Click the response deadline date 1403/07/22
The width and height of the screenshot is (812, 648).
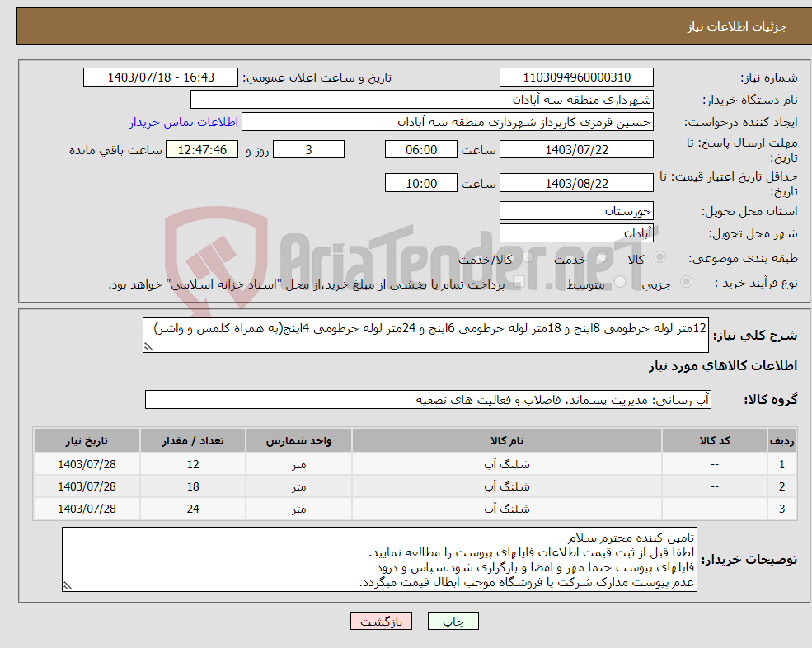[x=576, y=150]
